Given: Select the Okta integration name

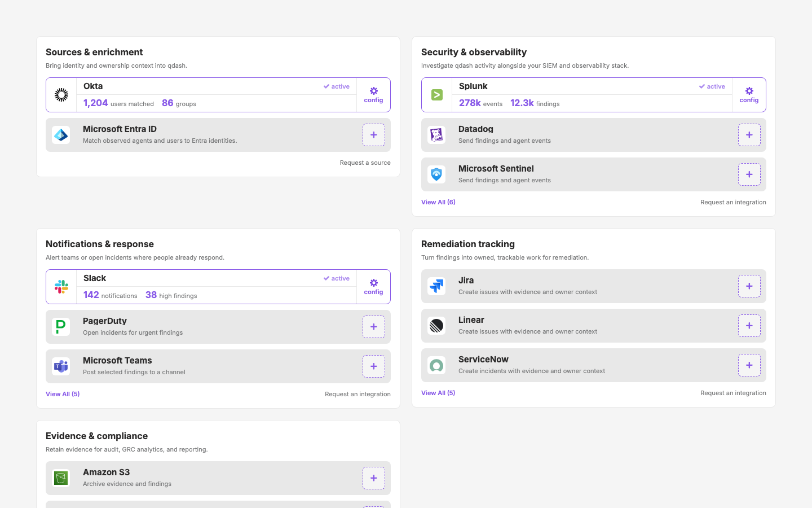Looking at the screenshot, I should 93,86.
